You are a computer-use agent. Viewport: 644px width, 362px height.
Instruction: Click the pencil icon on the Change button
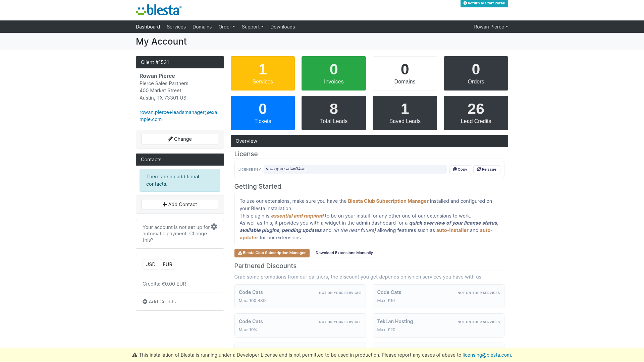tap(170, 139)
